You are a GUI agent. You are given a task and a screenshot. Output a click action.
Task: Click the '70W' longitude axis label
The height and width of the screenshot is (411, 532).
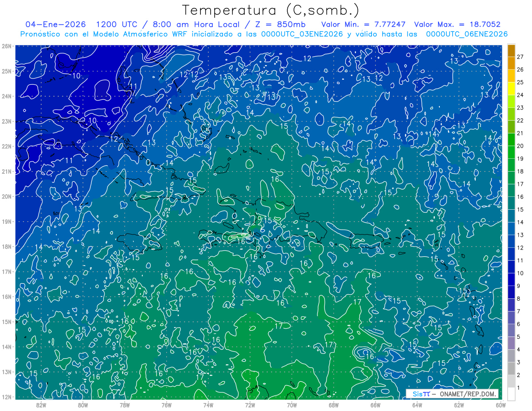point(292,404)
